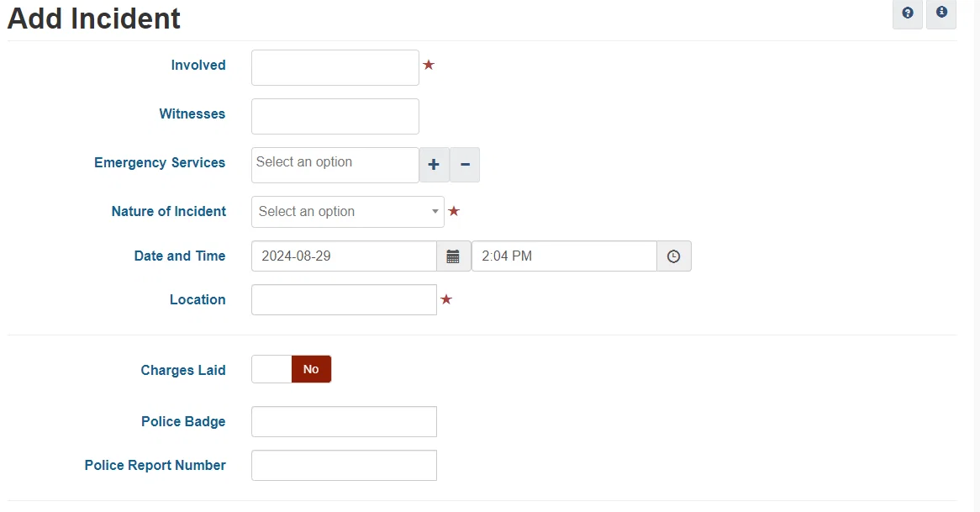Open the Emergency Services select box
980x512 pixels.
coord(335,165)
